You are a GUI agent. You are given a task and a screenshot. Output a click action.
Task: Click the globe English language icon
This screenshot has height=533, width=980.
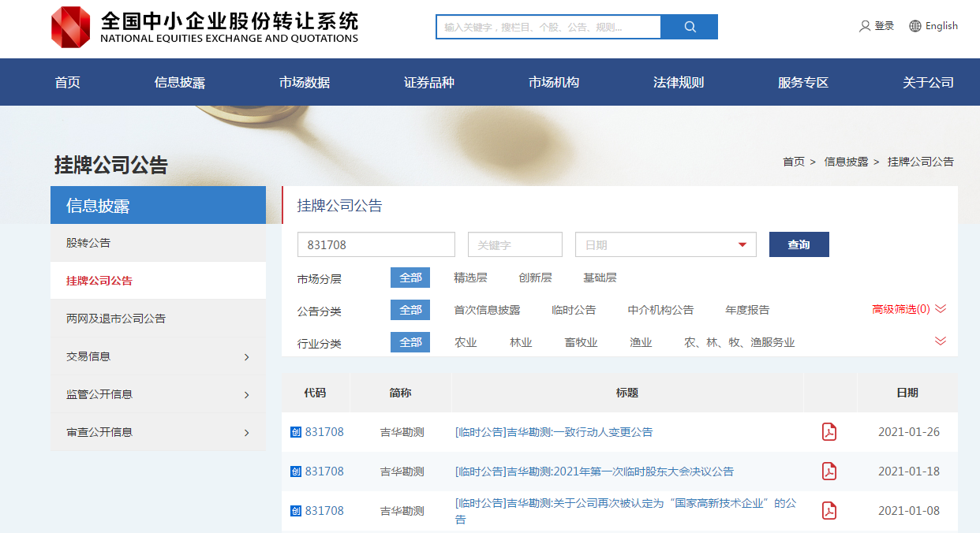pyautogui.click(x=915, y=26)
